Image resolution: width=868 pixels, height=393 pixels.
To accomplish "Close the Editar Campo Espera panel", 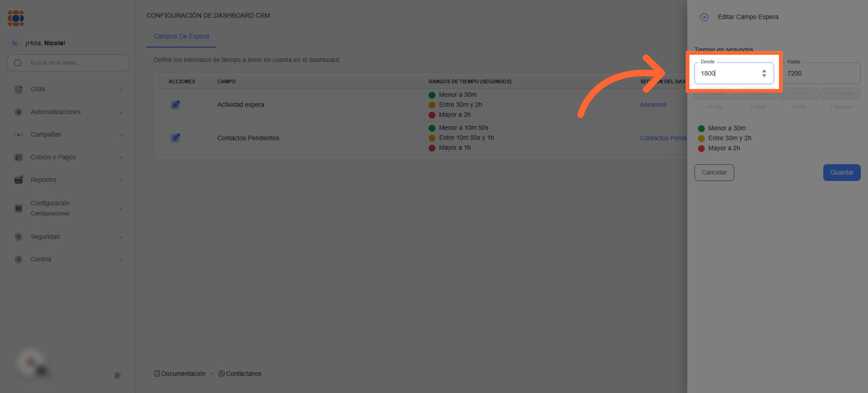I will [704, 17].
